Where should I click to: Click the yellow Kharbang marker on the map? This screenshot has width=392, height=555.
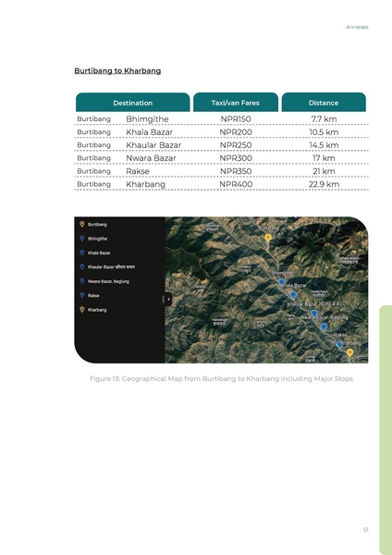(349, 352)
